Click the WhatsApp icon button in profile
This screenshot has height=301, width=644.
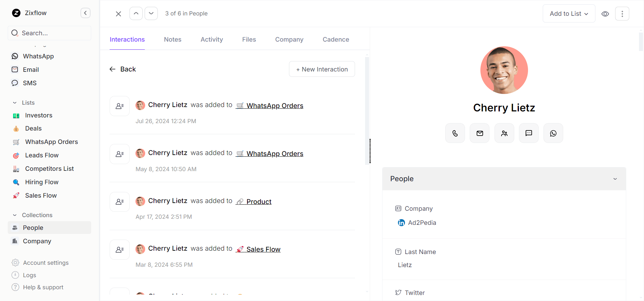(x=553, y=133)
